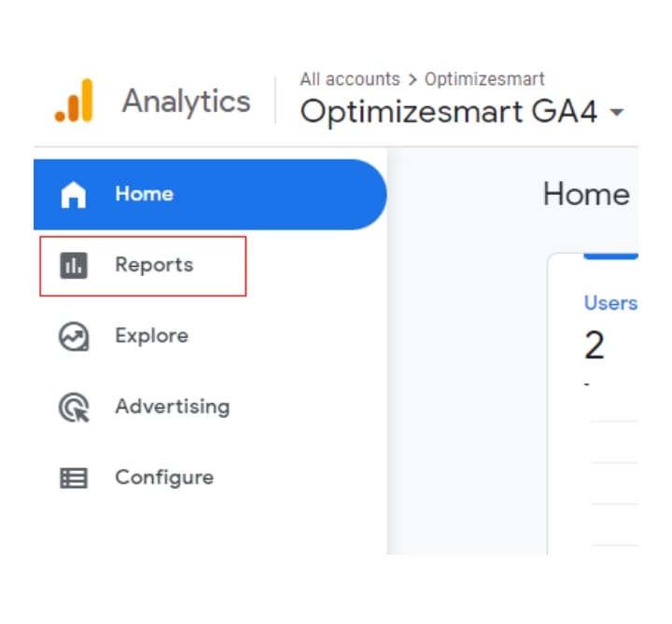
Task: Click the Explore trend-circle icon
Action: 74,336
